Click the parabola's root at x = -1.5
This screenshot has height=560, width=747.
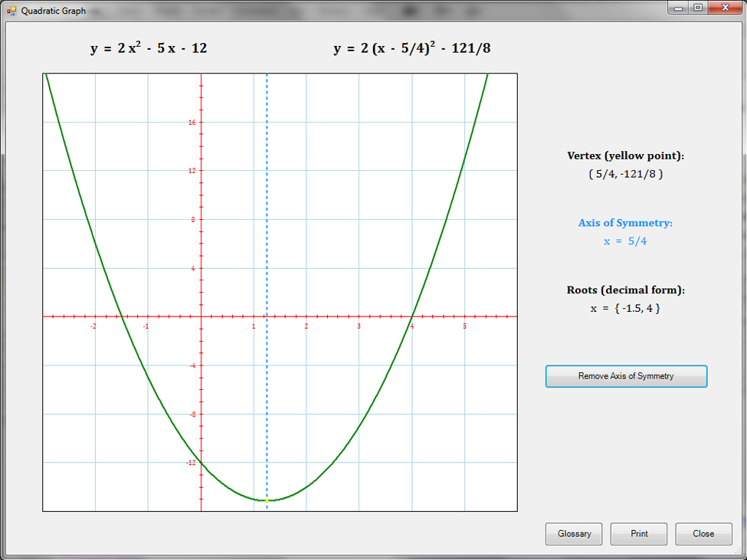(x=122, y=316)
